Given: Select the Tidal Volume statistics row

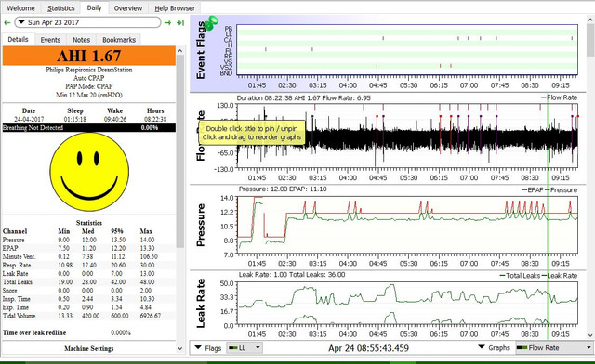Looking at the screenshot, I should (89, 316).
